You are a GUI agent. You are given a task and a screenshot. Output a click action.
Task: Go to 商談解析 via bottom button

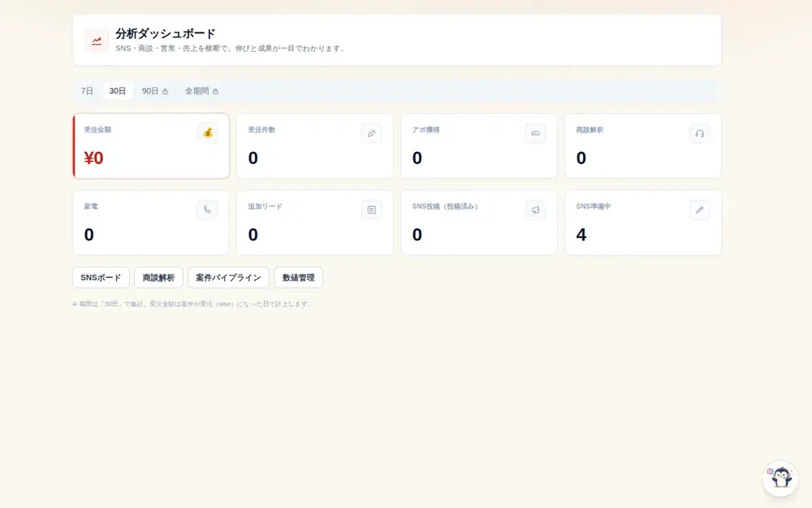coord(158,277)
